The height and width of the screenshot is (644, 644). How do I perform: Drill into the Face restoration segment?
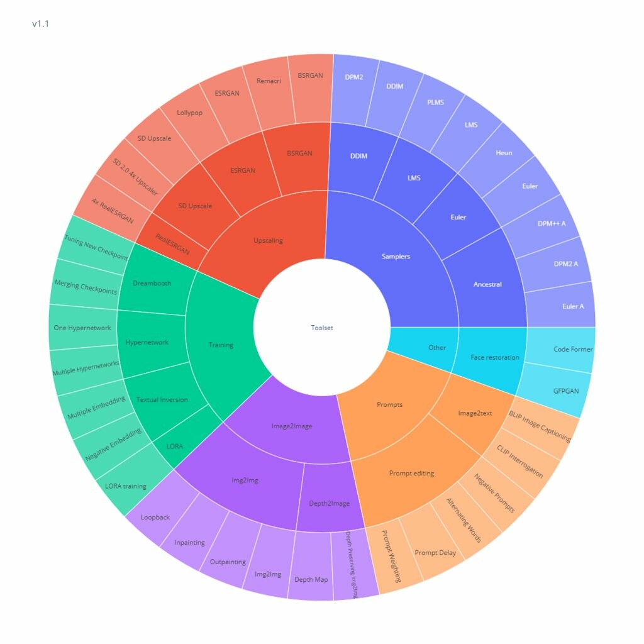pos(495,357)
